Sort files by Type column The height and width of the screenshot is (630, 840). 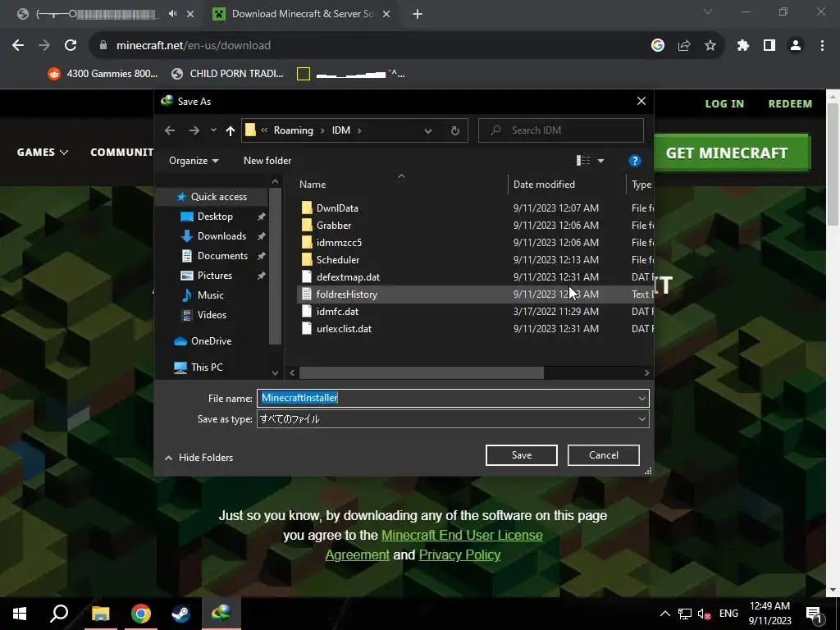[x=641, y=185]
